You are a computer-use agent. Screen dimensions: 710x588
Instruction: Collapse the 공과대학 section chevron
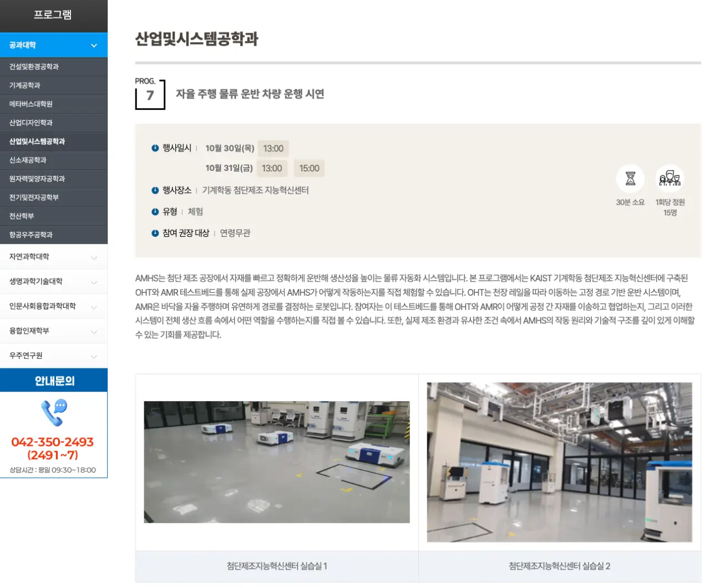point(94,45)
